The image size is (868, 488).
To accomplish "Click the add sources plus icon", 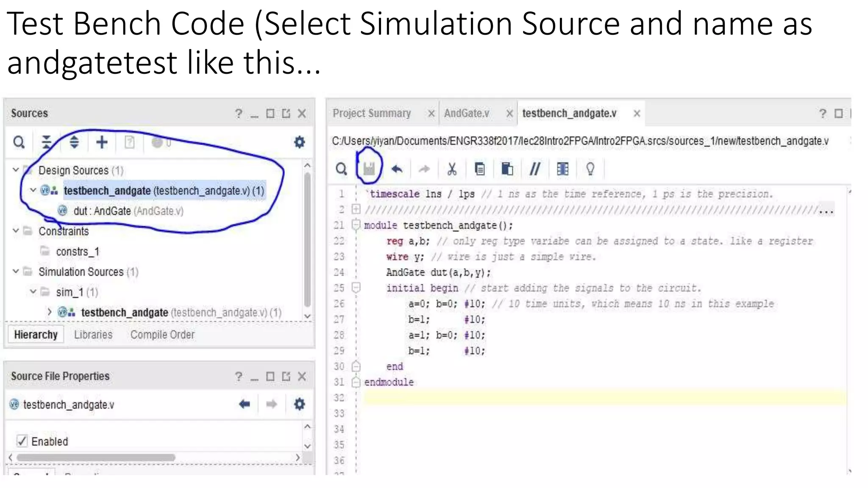I will 102,142.
